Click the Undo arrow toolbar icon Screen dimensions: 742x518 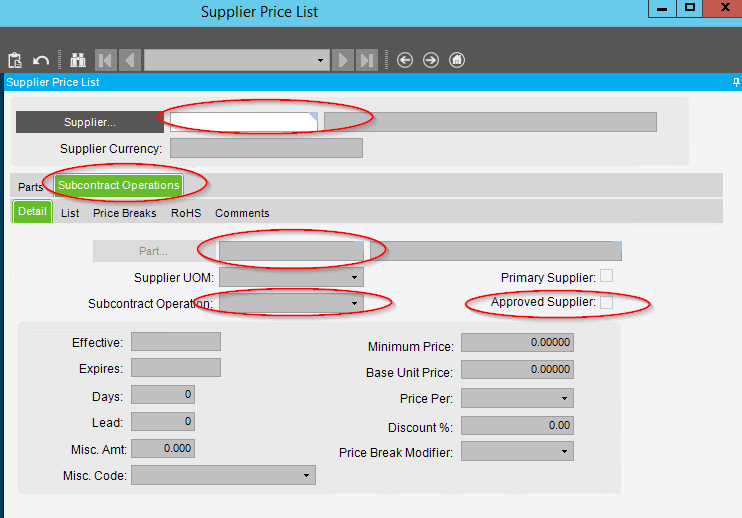(41, 61)
